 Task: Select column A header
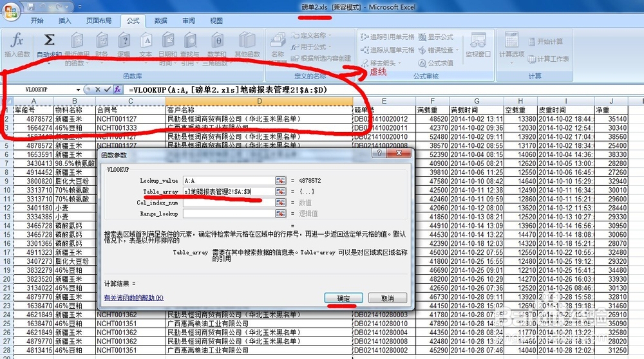[x=33, y=101]
